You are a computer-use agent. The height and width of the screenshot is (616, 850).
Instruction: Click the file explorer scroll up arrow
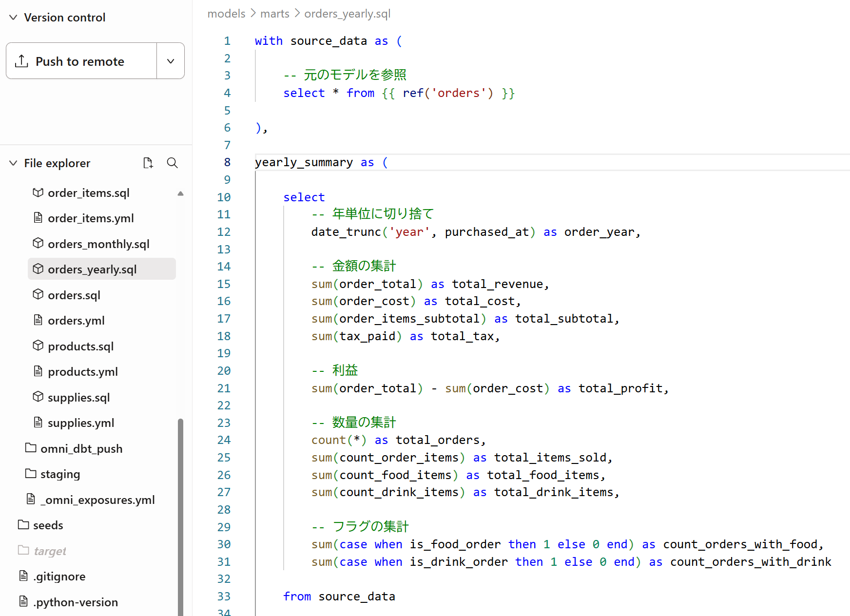180,193
